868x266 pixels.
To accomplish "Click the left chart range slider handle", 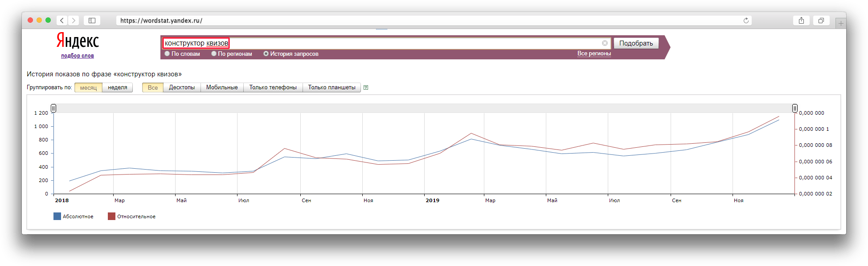I will pos(53,108).
